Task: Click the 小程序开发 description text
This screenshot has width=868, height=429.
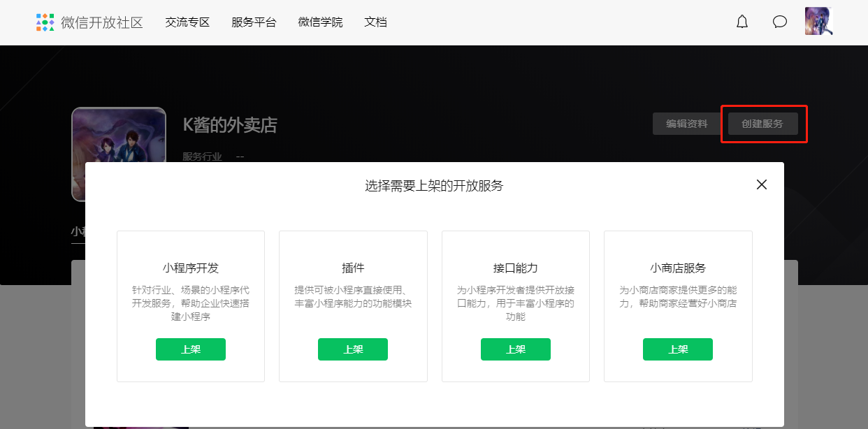Action: click(191, 303)
